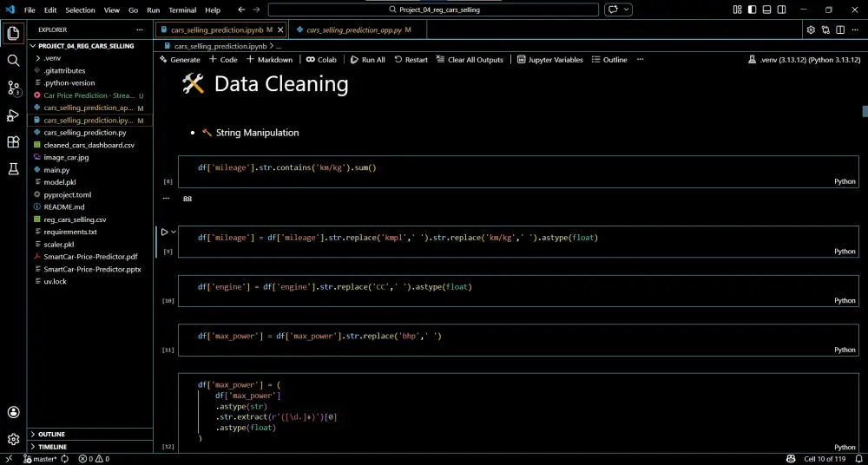
Task: Clear All Outputs of notebook
Action: click(x=470, y=60)
